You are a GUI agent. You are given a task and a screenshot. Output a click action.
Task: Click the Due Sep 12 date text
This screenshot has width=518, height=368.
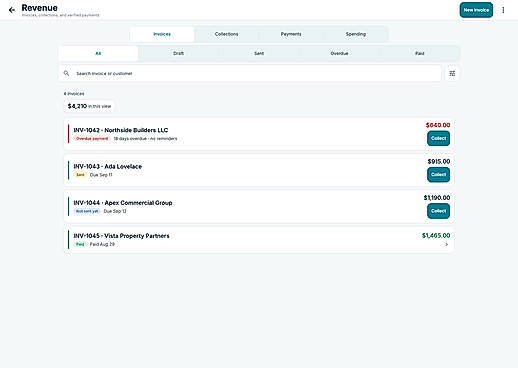coord(115,211)
